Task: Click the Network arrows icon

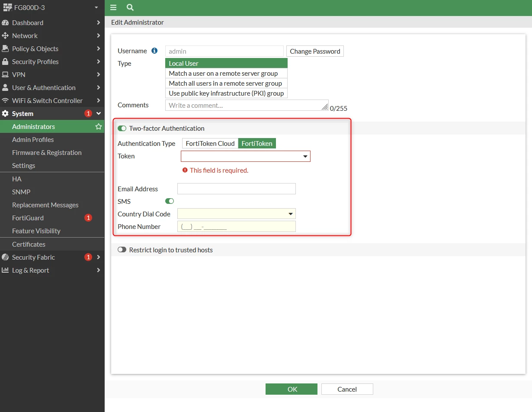Action: [5, 35]
